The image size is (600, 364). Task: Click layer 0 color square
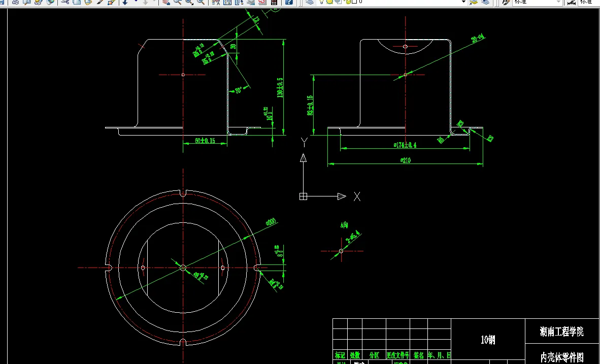pos(354,2)
